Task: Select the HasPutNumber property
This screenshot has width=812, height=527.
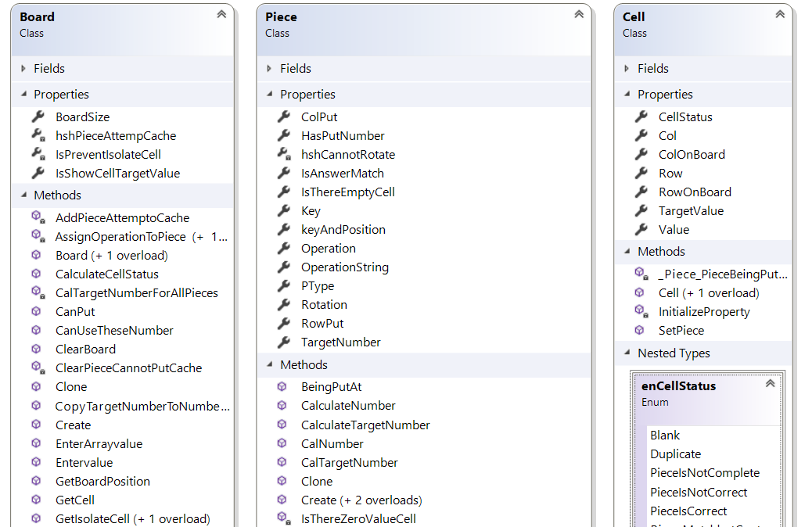Action: click(343, 135)
